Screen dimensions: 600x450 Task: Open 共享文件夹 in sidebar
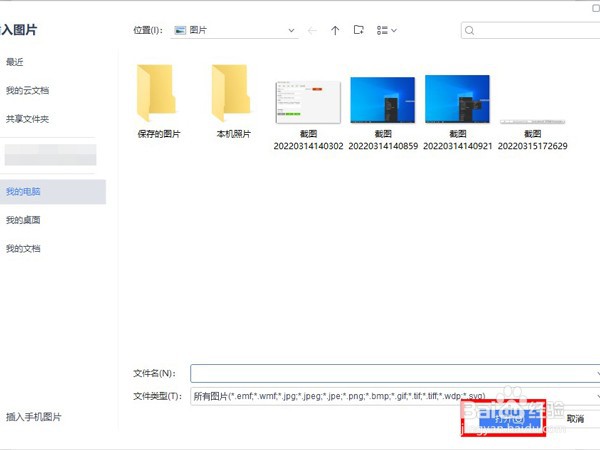click(27, 119)
